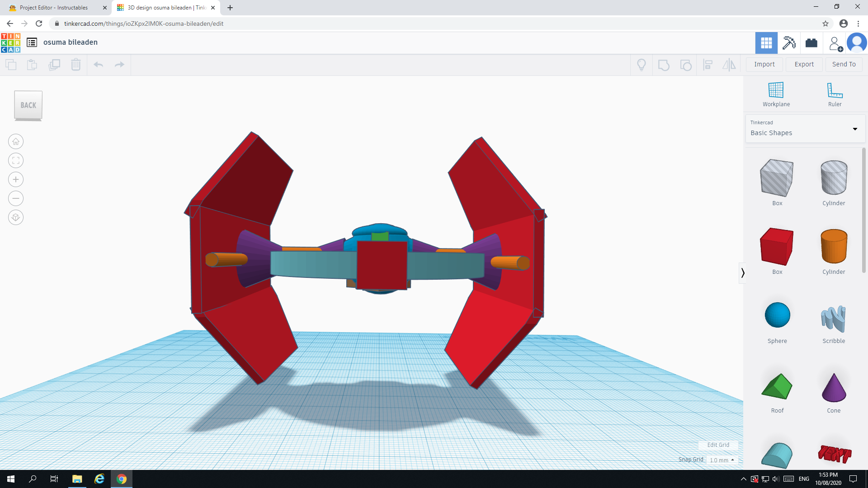
Task: Click the Fit all in view button
Action: tap(16, 160)
